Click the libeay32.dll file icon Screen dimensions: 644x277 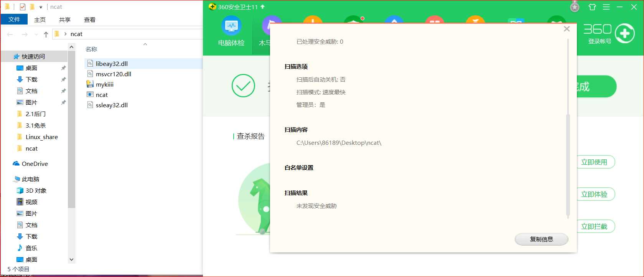click(x=90, y=64)
